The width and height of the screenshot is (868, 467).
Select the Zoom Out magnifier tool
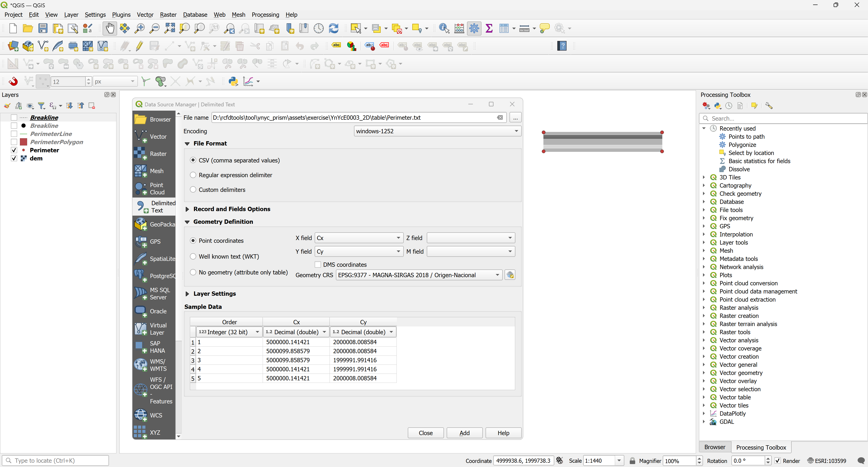click(154, 28)
